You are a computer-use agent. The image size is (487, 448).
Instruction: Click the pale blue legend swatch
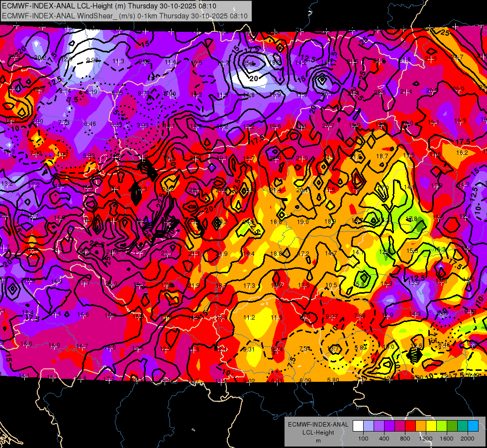[x=369, y=426]
